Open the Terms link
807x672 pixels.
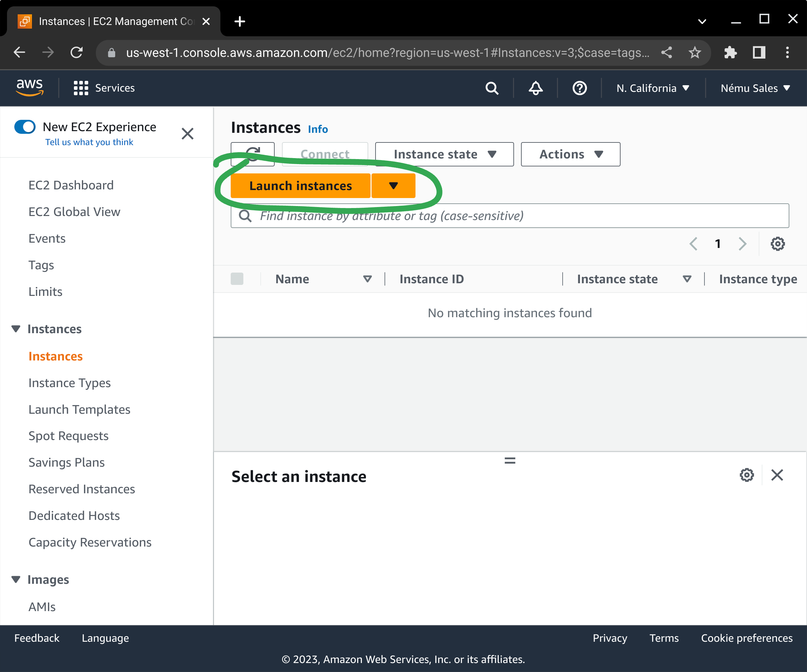(664, 638)
